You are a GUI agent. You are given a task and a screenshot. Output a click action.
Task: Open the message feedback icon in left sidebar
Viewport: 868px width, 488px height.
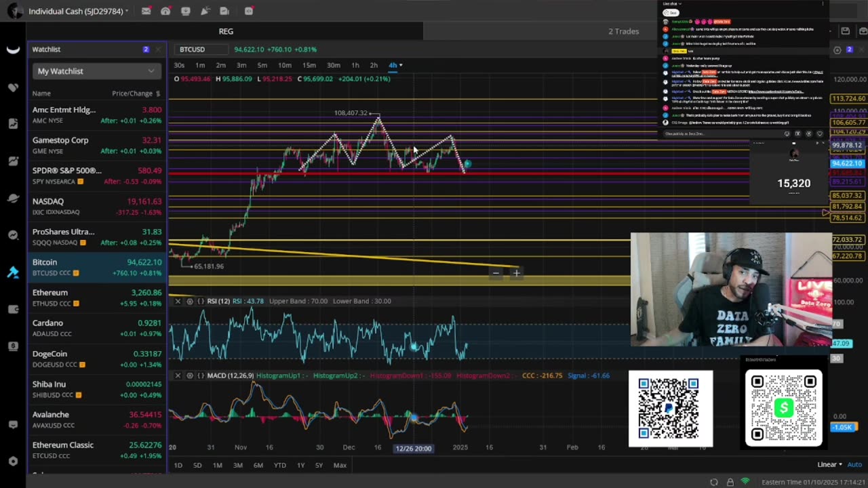click(x=13, y=424)
